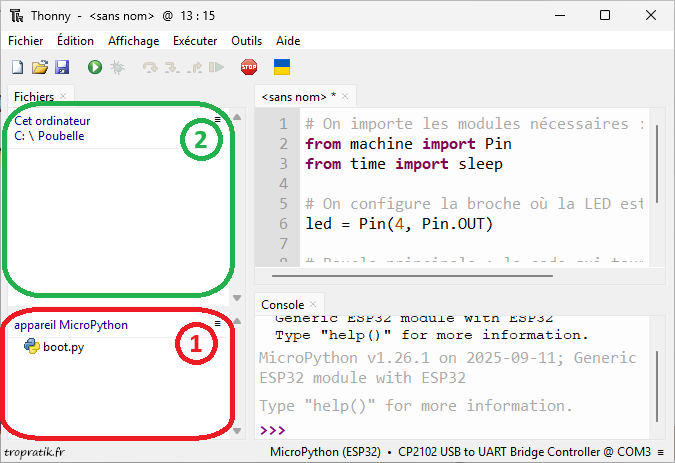The width and height of the screenshot is (675, 463).
Task: Click the open file folder icon
Action: pyautogui.click(x=40, y=67)
